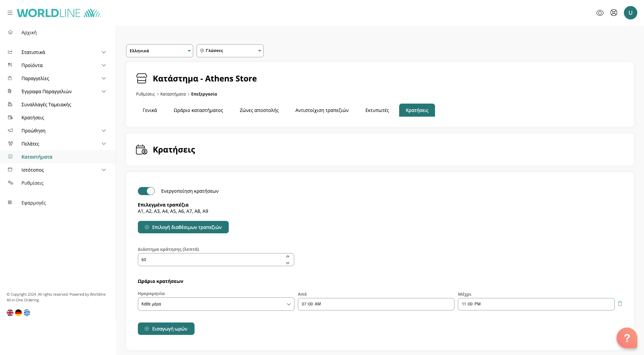Open the user avatar menu
Screen dimensions: 644x355
click(x=630, y=13)
